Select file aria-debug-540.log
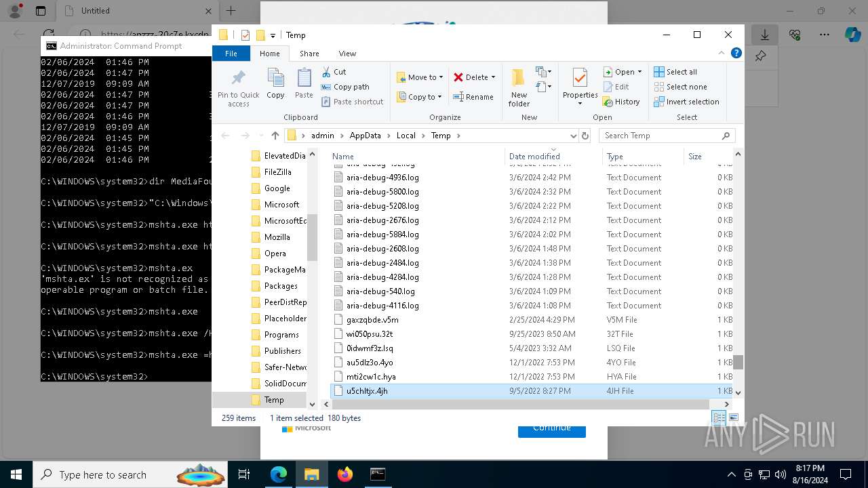The height and width of the screenshot is (488, 868). (x=380, y=291)
